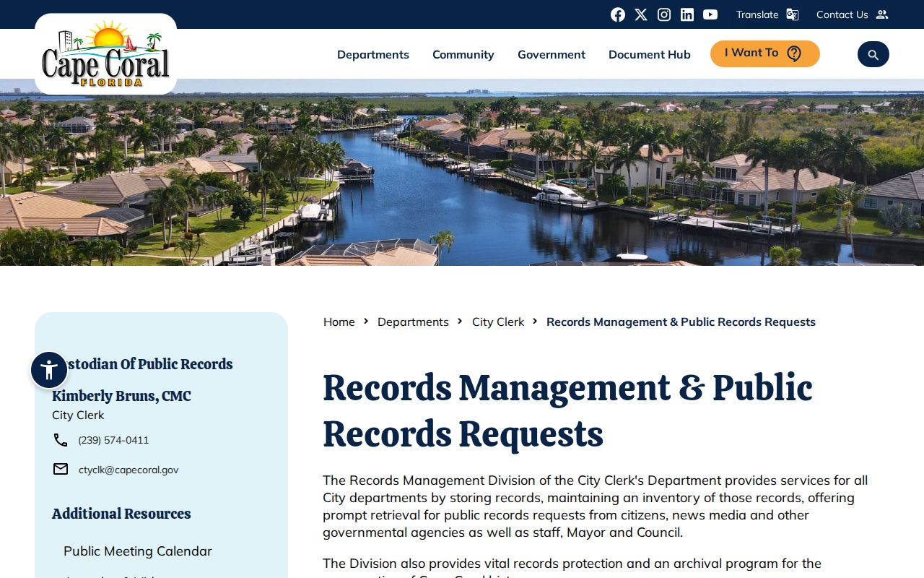
Task: Open the Government menu
Action: point(552,54)
